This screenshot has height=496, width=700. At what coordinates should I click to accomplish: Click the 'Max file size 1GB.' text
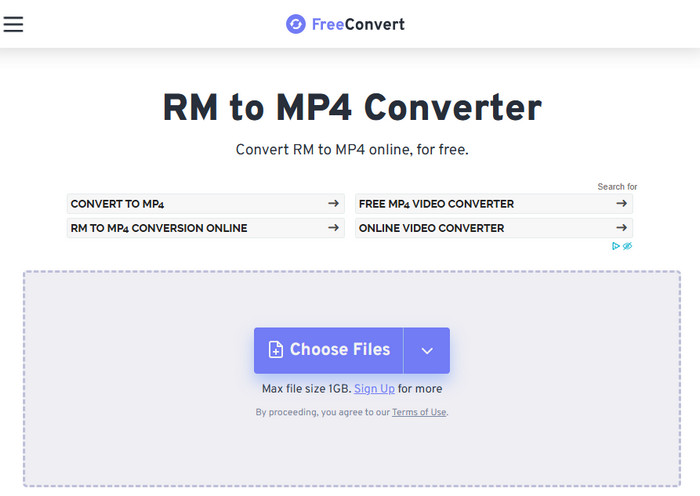306,389
